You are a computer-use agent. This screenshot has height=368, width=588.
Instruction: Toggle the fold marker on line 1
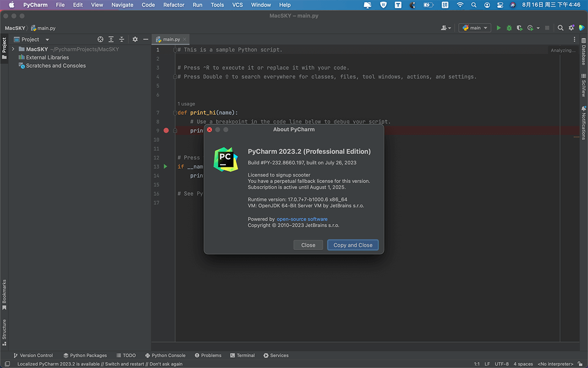(175, 50)
